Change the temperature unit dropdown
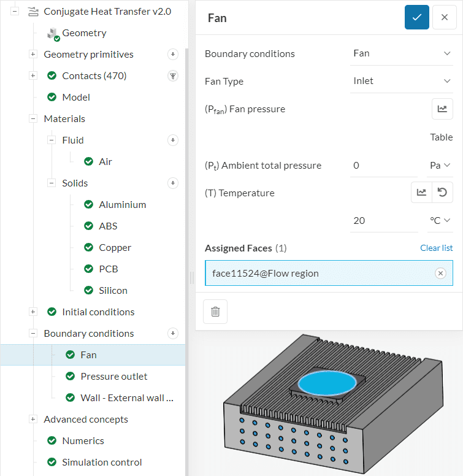463x476 pixels. point(440,220)
